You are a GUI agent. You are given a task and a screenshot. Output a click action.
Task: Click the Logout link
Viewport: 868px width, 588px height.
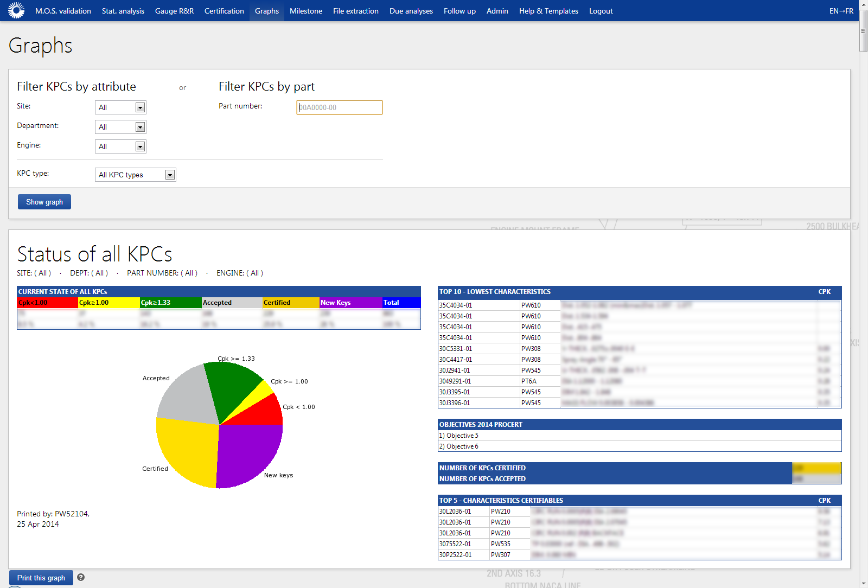tap(601, 11)
